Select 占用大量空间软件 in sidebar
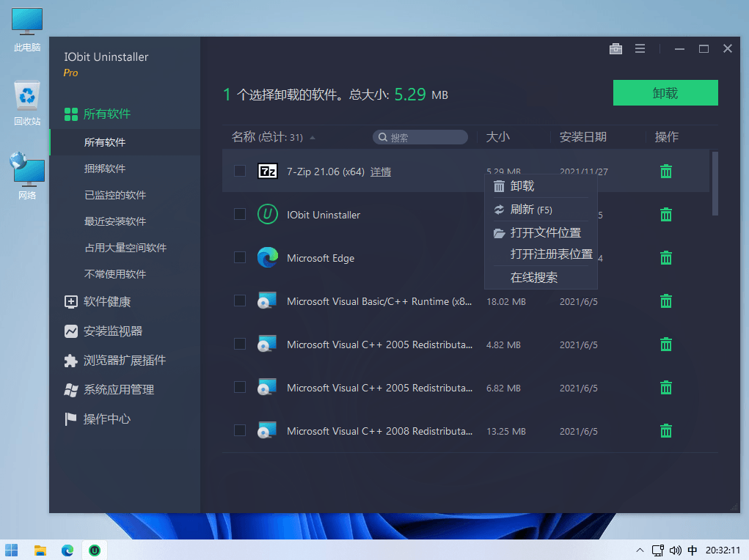Screen dimensions: 749x560 (x=125, y=247)
